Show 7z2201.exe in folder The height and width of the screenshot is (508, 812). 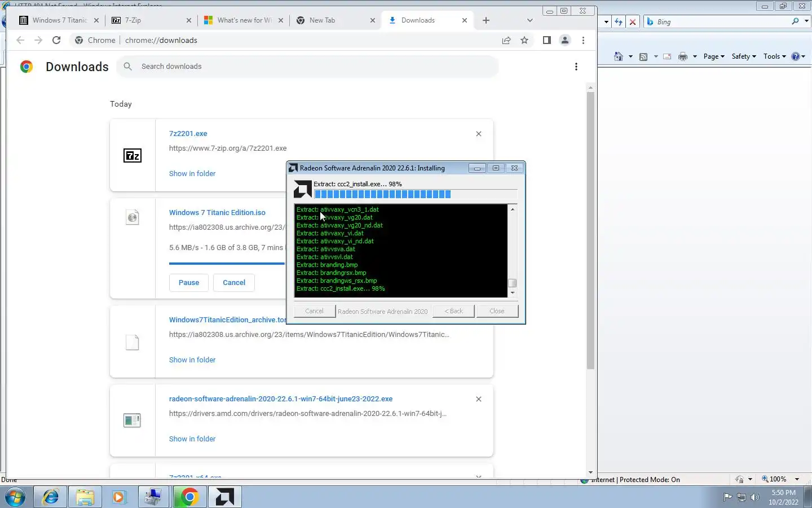(x=192, y=174)
